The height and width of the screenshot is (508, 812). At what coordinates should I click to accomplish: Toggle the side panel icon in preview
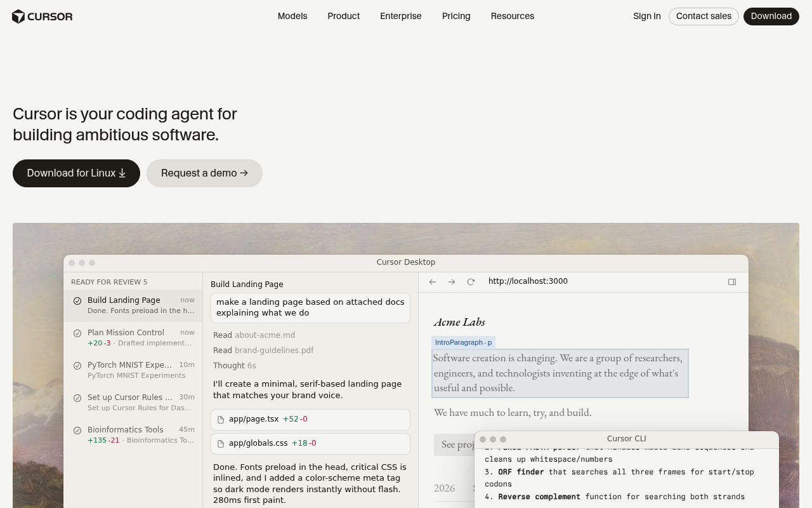(x=732, y=282)
